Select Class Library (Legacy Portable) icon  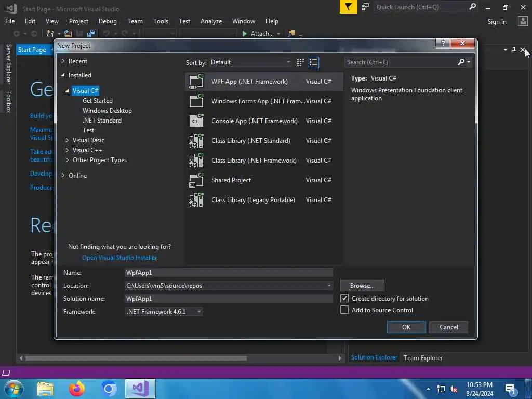tap(196, 200)
